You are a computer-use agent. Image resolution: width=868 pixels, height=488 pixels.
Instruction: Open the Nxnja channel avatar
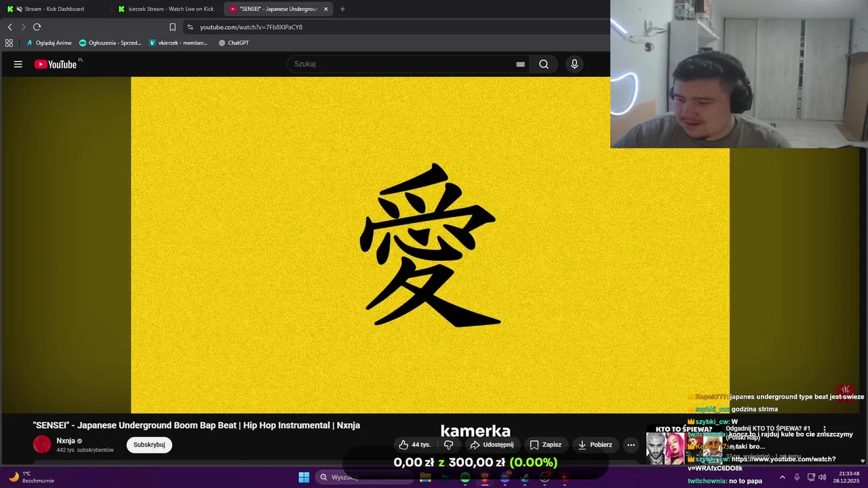point(42,445)
